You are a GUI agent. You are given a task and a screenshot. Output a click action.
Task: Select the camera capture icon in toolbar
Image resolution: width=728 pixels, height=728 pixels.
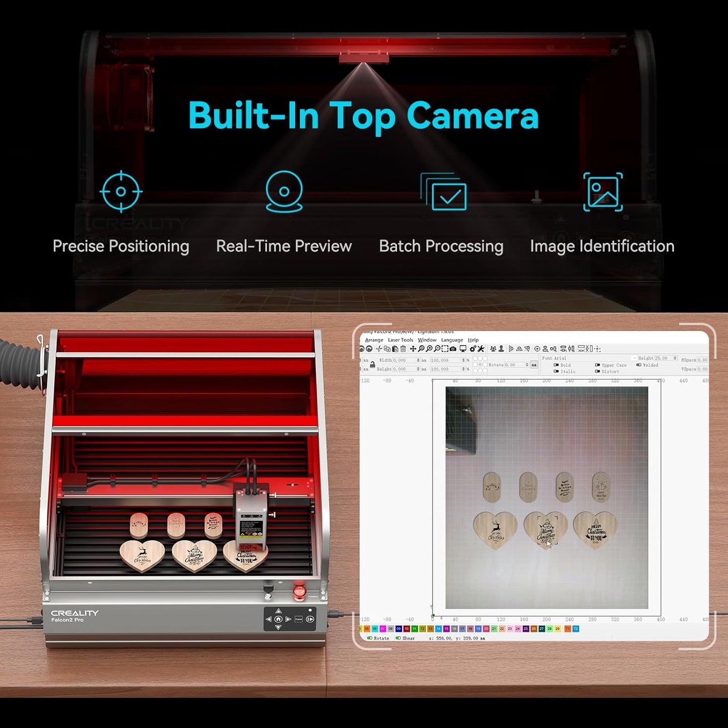(453, 349)
